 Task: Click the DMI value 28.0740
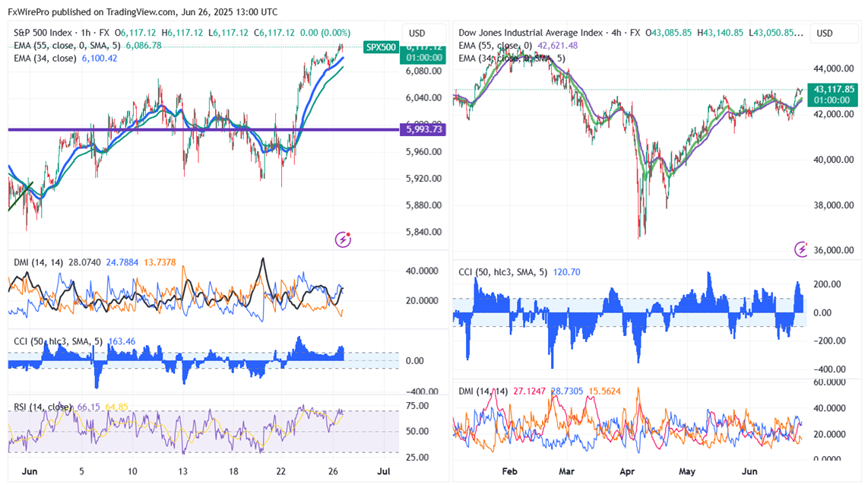tap(84, 262)
